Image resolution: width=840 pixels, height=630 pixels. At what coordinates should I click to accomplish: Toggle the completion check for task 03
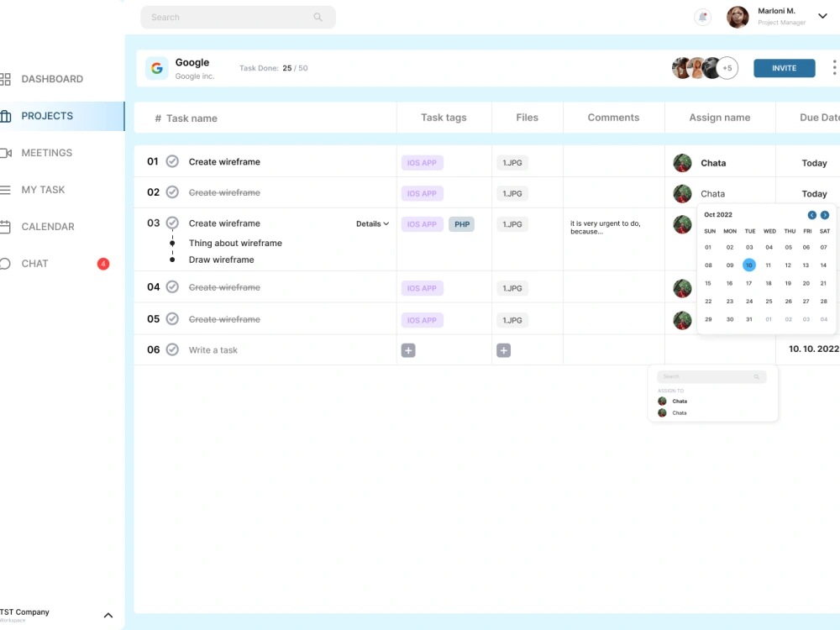click(x=172, y=223)
